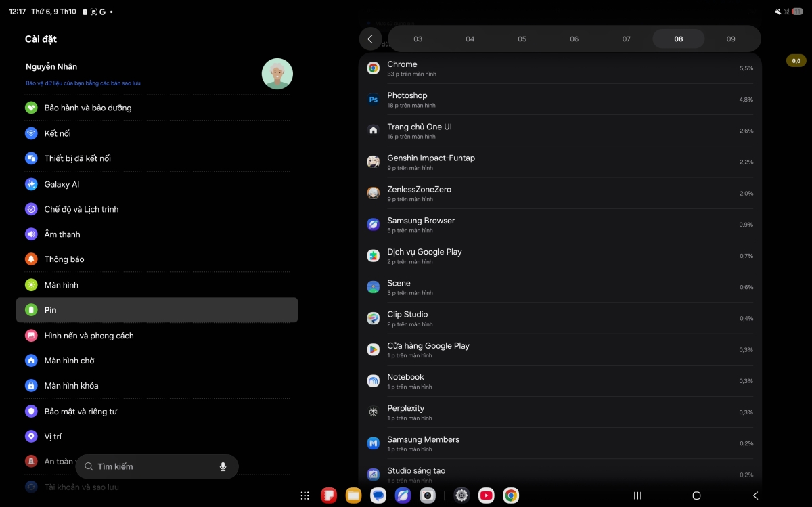The height and width of the screenshot is (507, 812).
Task: Select the Notebook app icon
Action: click(373, 381)
